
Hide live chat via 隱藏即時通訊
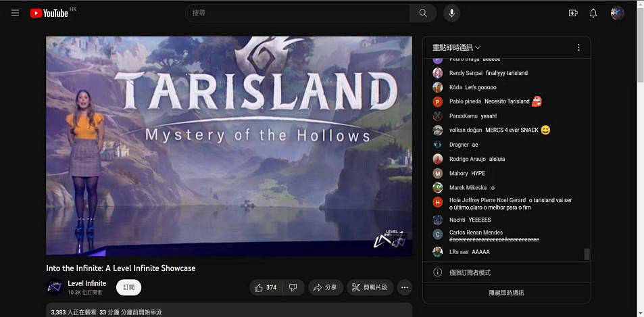[506, 293]
